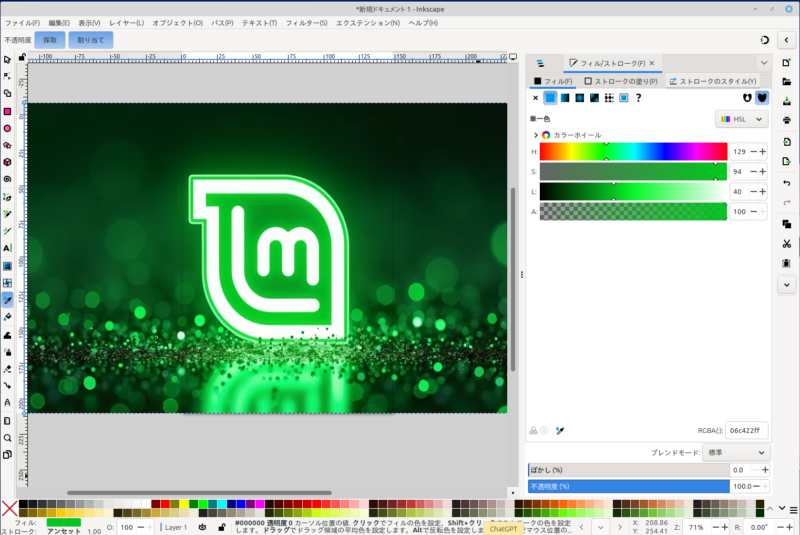The image size is (800, 535).
Task: Open the HSL color mode dropdown
Action: [742, 119]
